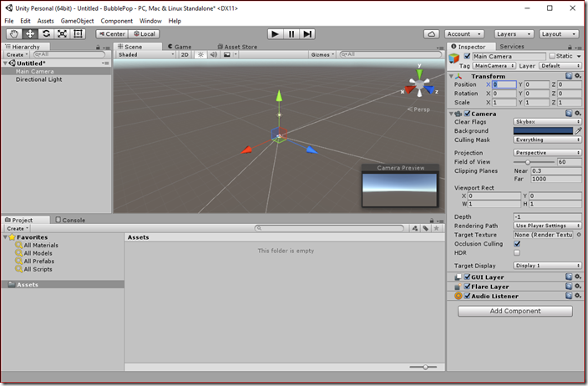
Task: Collapse the Transform component section
Action: [x=452, y=76]
